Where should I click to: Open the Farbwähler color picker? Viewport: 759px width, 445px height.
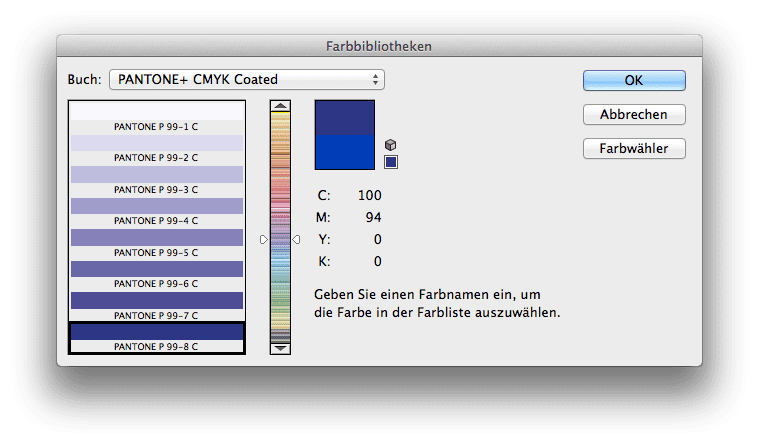click(x=634, y=149)
